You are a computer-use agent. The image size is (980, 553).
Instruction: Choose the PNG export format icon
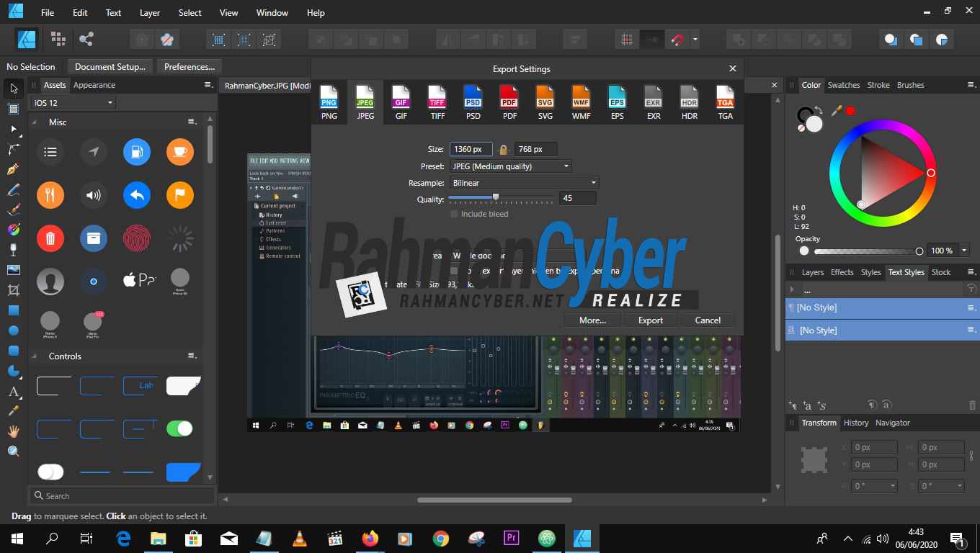tap(329, 102)
